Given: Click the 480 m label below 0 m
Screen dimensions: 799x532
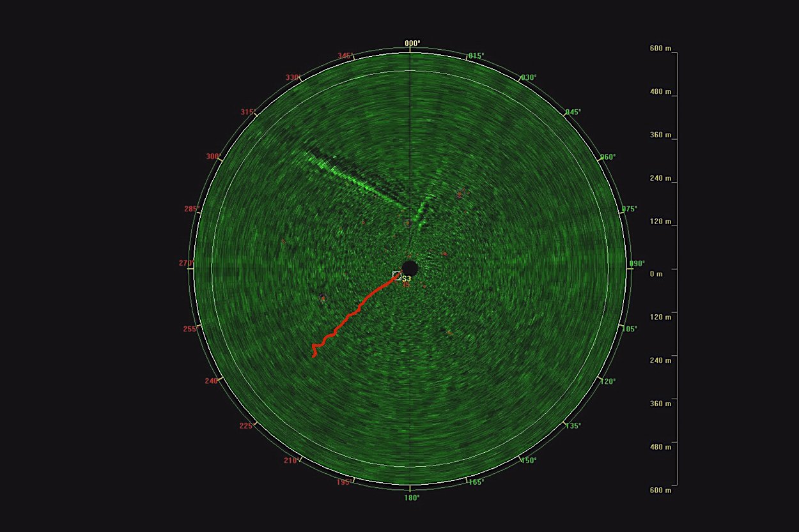Looking at the screenshot, I should [660, 446].
